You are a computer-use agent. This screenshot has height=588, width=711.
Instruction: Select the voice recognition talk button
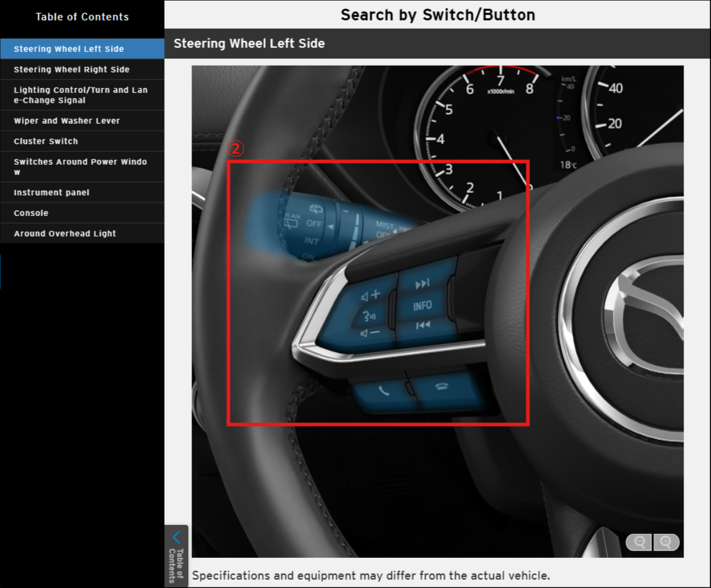point(368,315)
